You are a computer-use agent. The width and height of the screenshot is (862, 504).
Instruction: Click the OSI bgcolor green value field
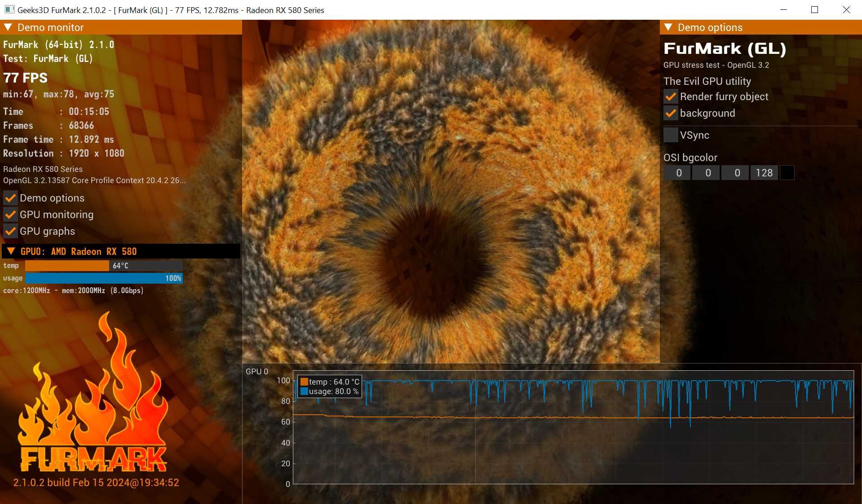pos(706,173)
